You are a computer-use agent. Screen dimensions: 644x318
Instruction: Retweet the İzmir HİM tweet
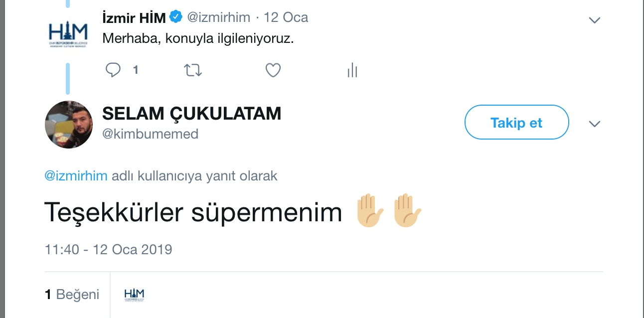[193, 70]
